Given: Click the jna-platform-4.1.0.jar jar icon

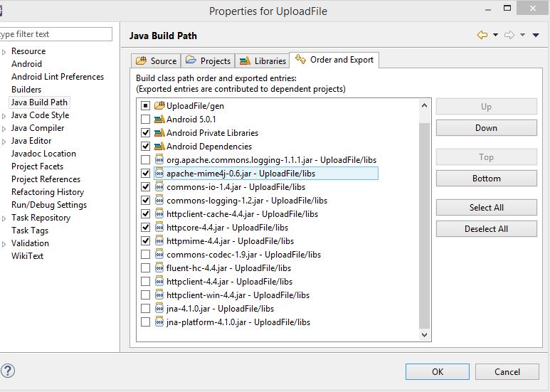Looking at the screenshot, I should tap(159, 322).
